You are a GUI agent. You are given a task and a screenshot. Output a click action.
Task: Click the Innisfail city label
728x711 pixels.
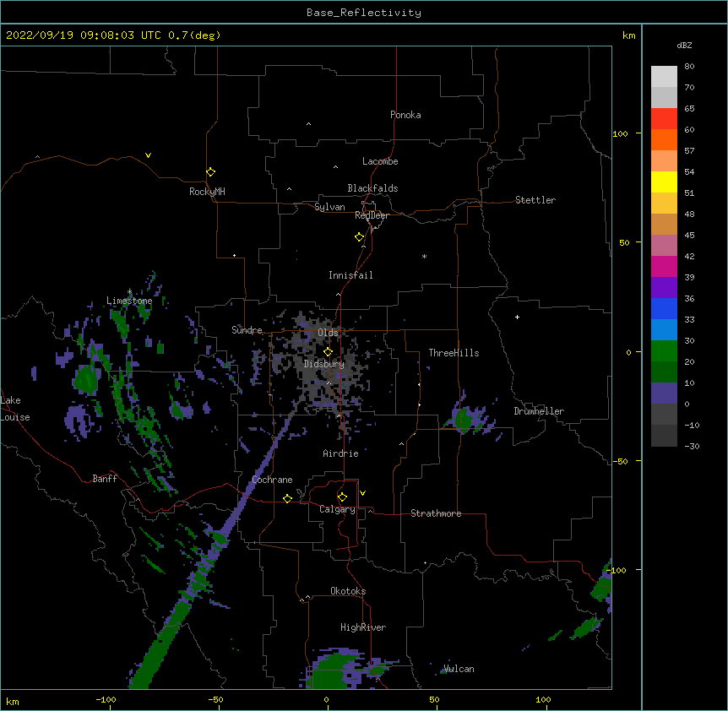pyautogui.click(x=350, y=275)
